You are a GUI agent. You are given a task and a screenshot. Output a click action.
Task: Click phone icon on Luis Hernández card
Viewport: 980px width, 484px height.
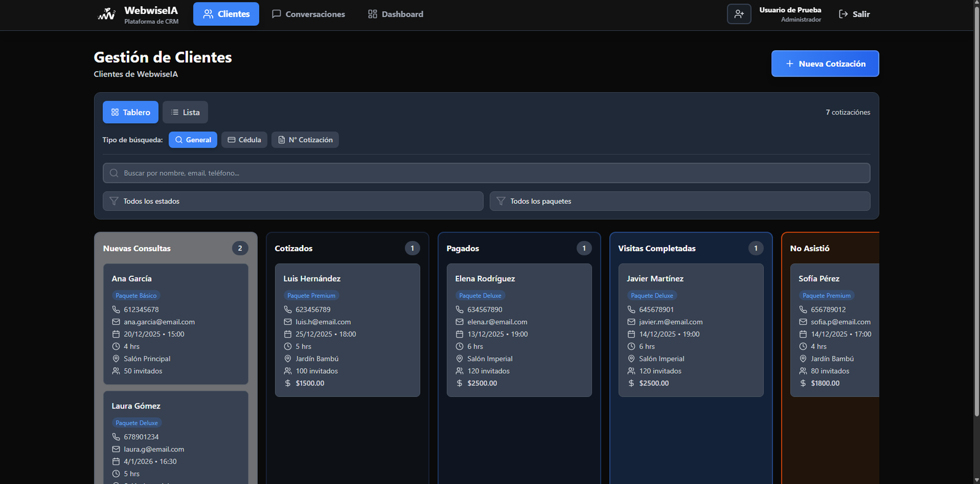[288, 309]
